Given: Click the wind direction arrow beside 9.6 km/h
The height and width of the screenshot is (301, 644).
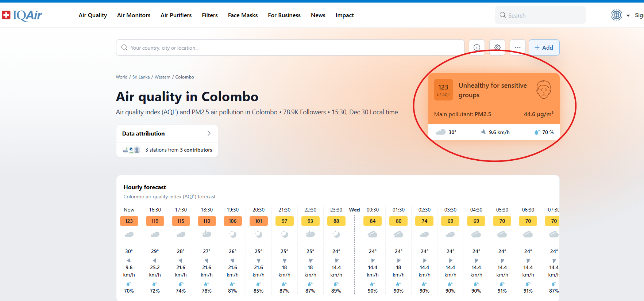Looking at the screenshot, I should pyautogui.click(x=483, y=132).
